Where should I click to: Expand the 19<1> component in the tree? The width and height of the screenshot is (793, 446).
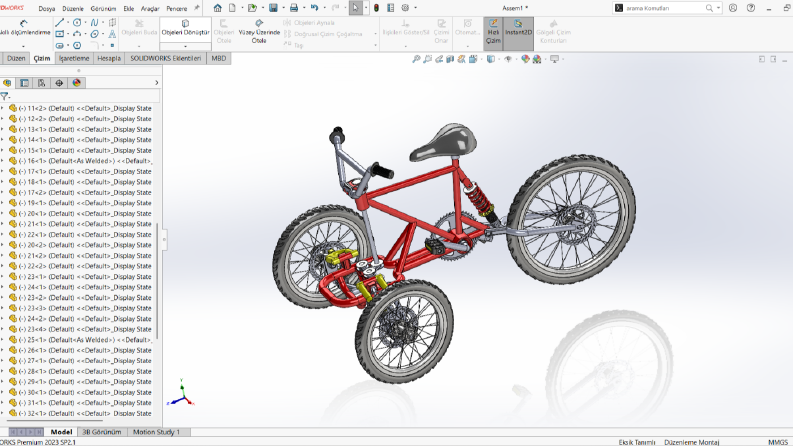click(3, 203)
